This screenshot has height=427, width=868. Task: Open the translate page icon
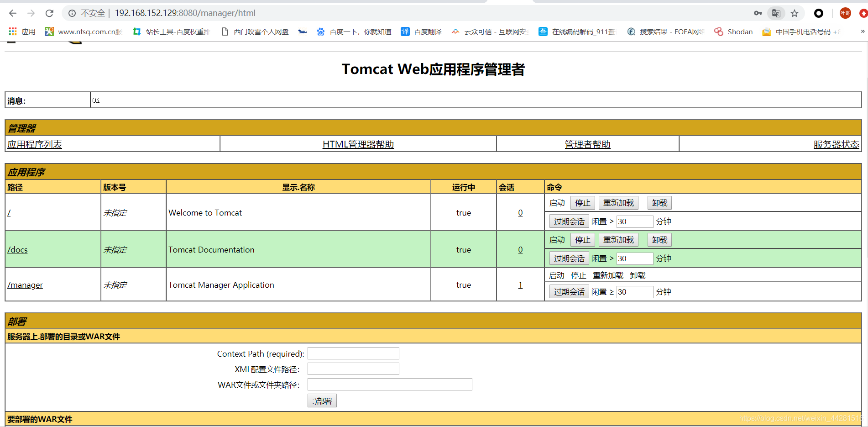(x=776, y=13)
